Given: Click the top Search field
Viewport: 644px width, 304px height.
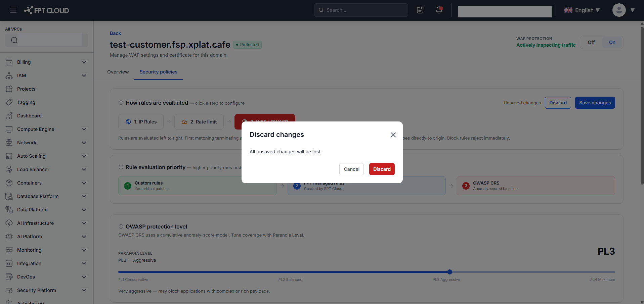Looking at the screenshot, I should coord(361,10).
